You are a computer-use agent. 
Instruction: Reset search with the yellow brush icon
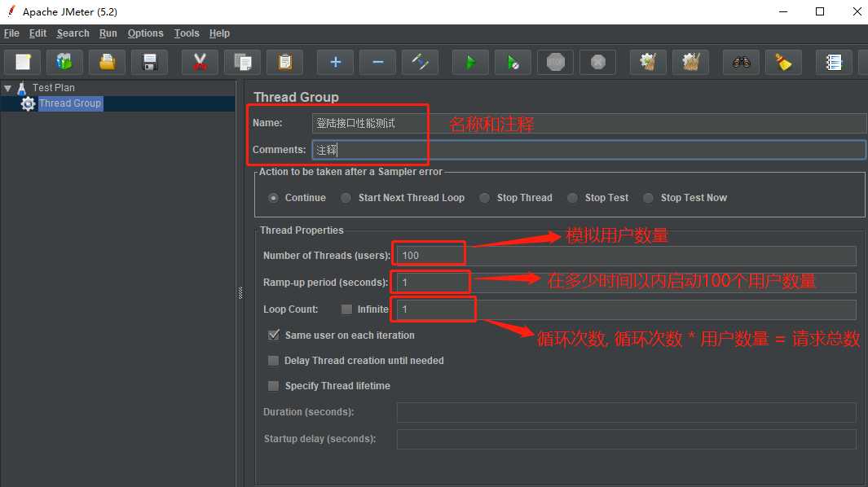[x=783, y=62]
